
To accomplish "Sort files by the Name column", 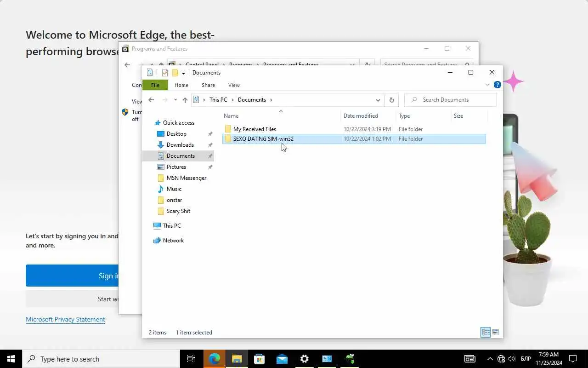I will (281, 116).
